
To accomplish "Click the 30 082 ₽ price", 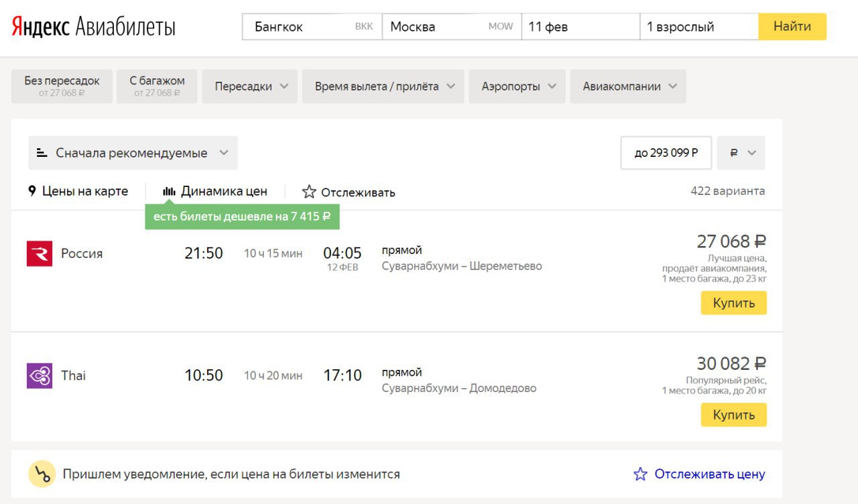I will click(x=731, y=363).
